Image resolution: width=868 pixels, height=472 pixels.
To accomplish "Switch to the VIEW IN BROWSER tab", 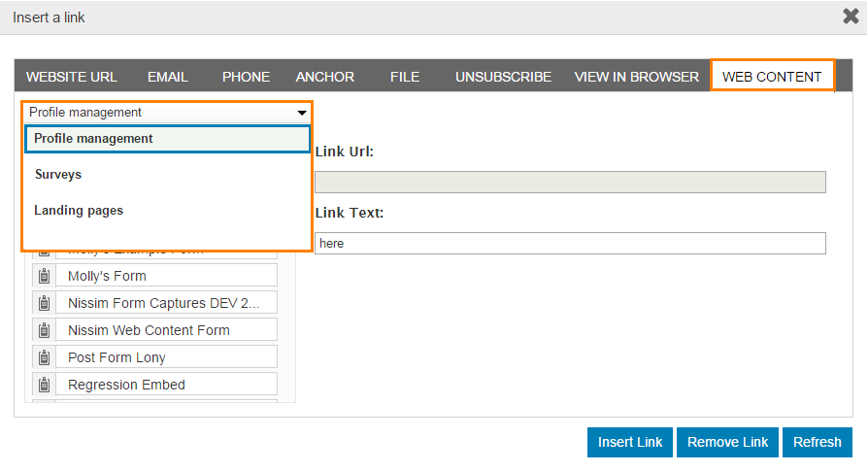I will tap(636, 77).
